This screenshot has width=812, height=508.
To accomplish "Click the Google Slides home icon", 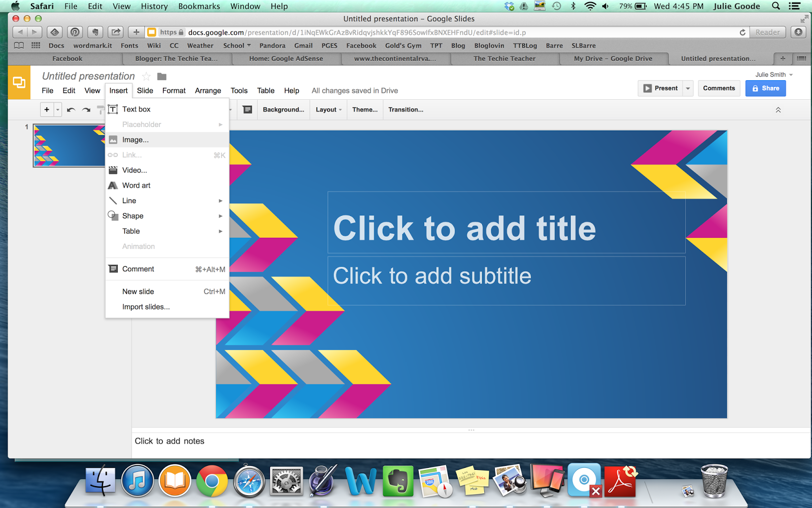I will (19, 82).
